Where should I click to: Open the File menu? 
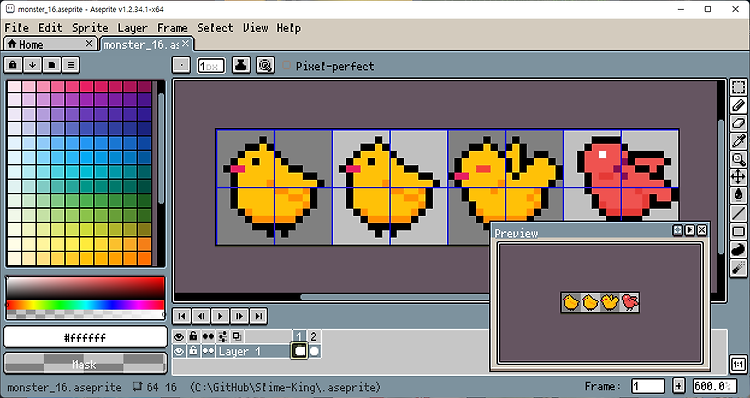pos(17,28)
